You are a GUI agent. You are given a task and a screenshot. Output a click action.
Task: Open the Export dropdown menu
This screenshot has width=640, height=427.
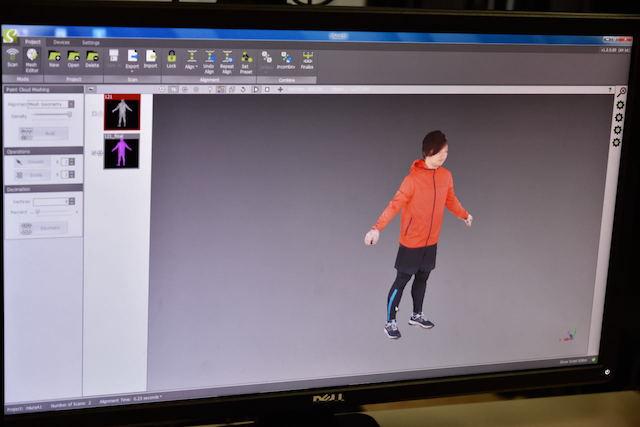[132, 66]
